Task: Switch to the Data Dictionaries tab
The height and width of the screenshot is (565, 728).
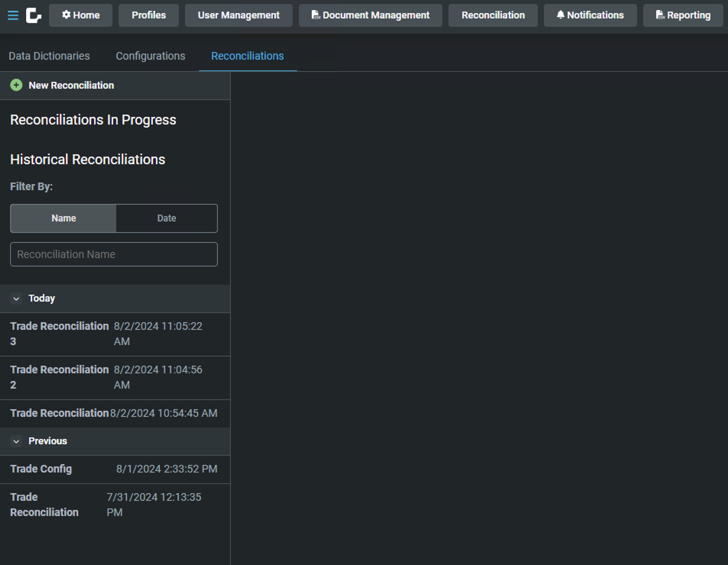Action: tap(49, 56)
